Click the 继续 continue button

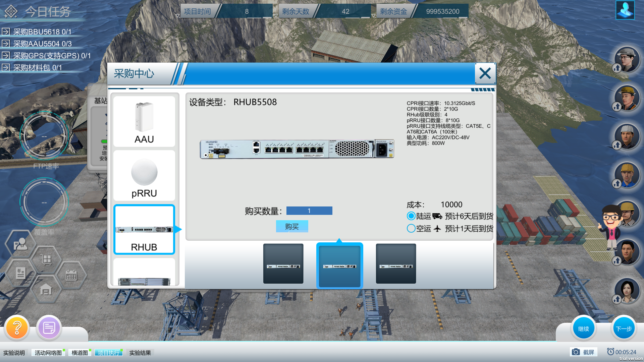[584, 328]
